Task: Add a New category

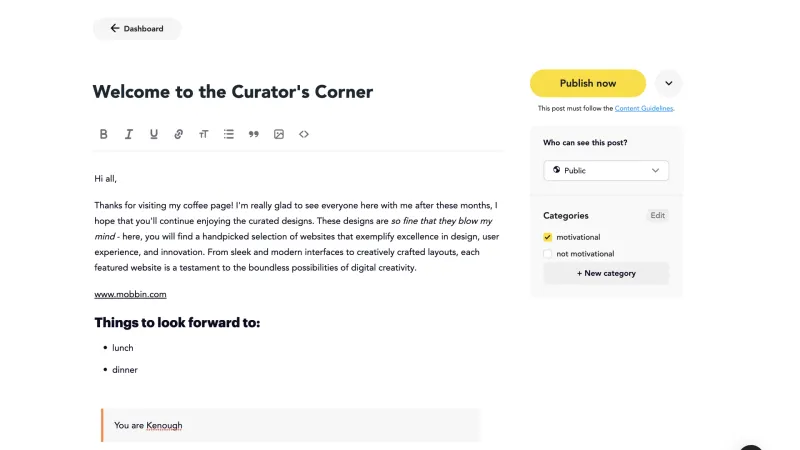Action: click(x=606, y=273)
